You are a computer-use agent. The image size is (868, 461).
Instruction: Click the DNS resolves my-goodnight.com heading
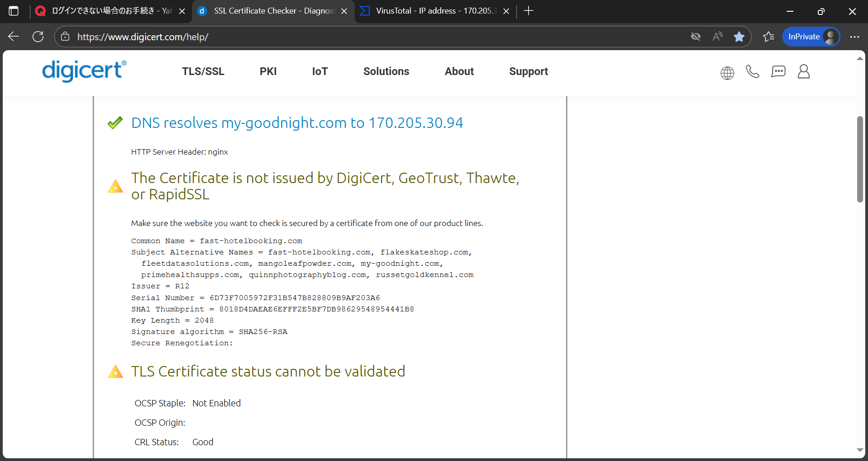click(x=297, y=123)
